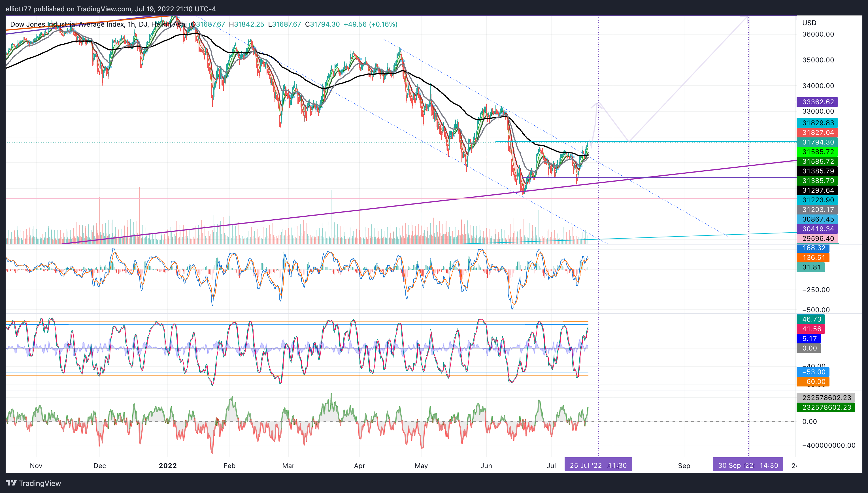Click the elliott77 published header text
This screenshot has width=868, height=493.
click(111, 9)
